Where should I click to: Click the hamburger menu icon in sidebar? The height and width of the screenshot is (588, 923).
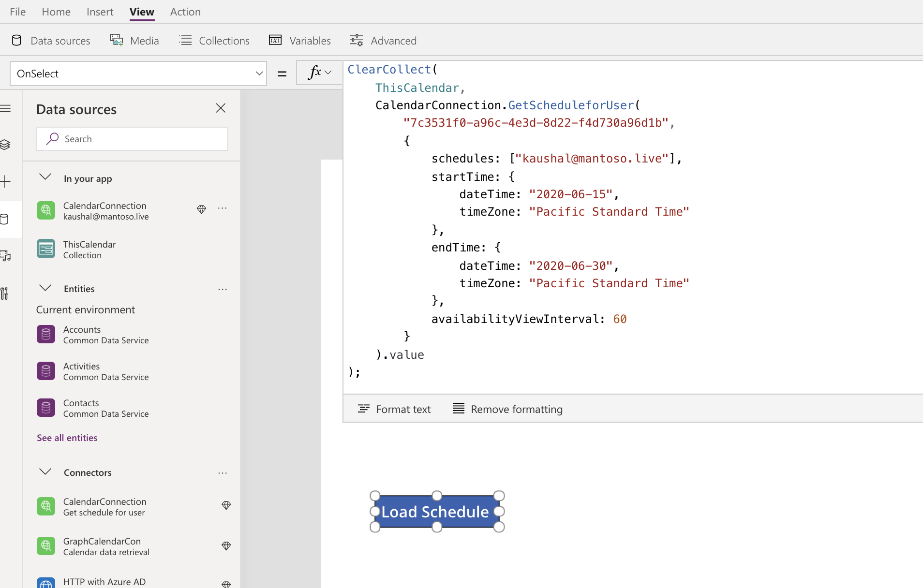click(x=5, y=108)
